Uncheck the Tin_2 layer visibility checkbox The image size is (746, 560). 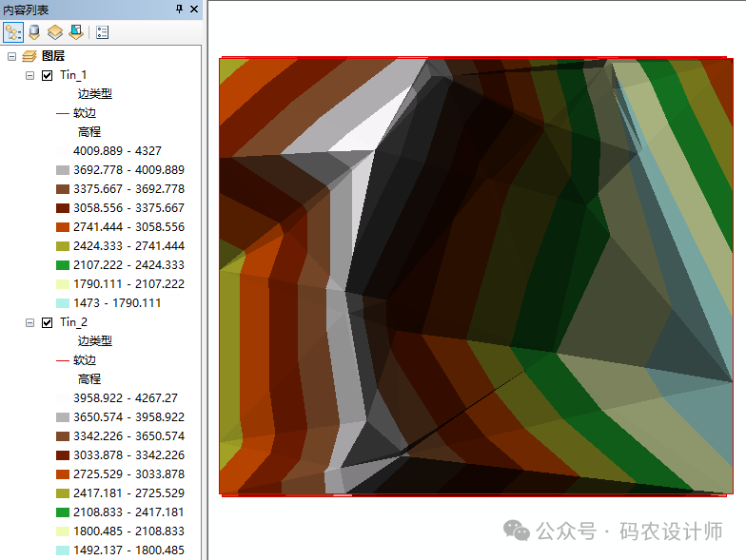point(48,322)
